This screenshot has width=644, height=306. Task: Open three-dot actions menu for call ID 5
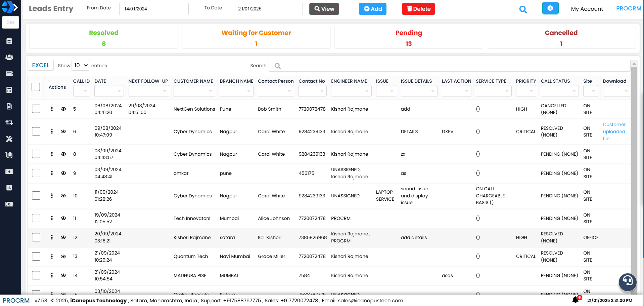pyautogui.click(x=52, y=109)
